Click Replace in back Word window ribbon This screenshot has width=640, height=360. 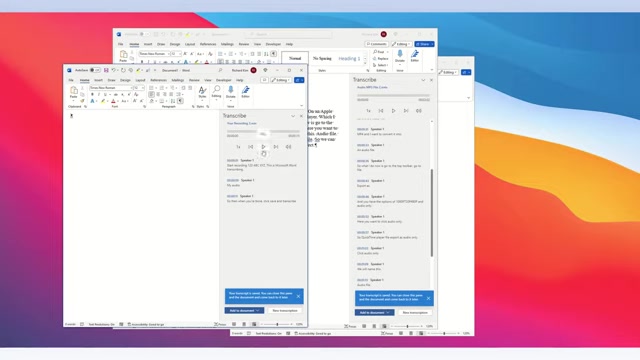click(x=380, y=58)
